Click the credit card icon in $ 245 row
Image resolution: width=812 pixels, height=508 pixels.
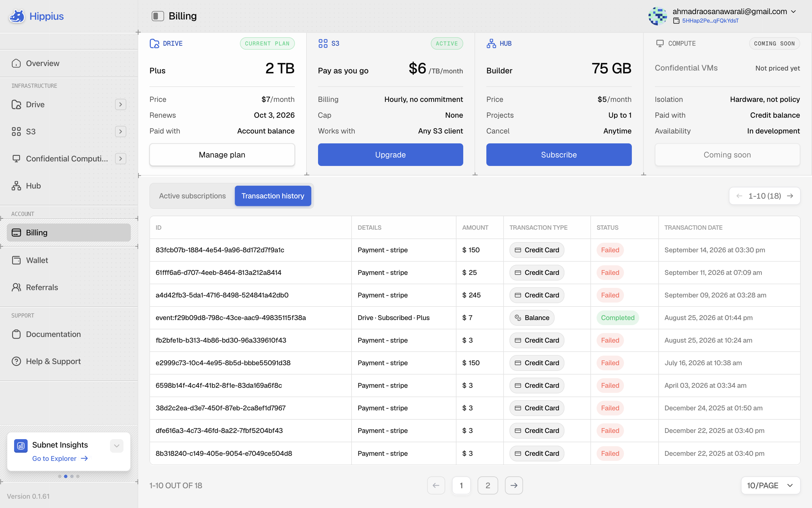(x=518, y=295)
